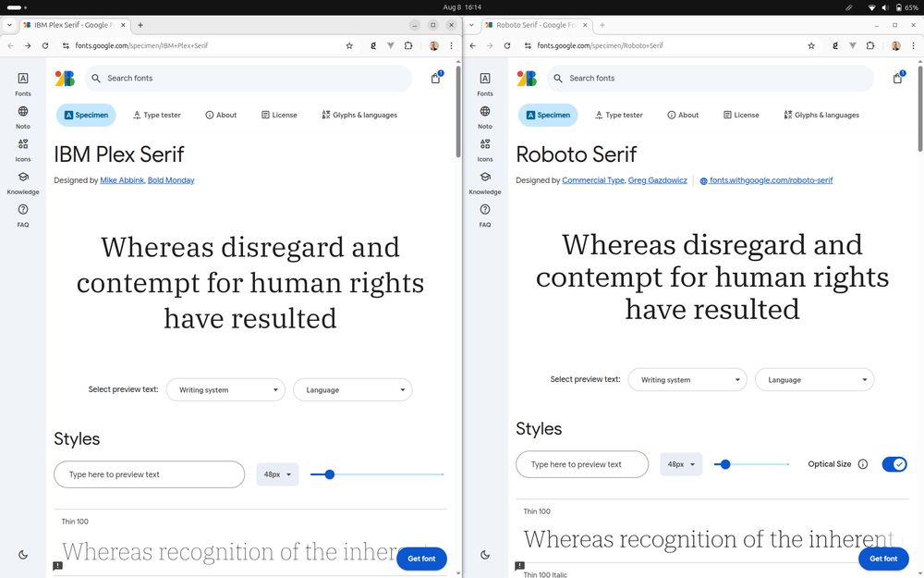Open designer link Commercial Type

tap(593, 180)
